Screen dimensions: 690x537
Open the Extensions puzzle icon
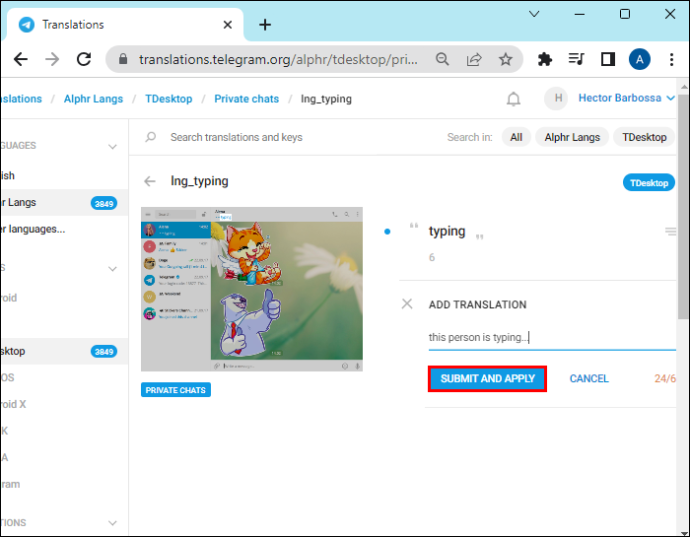click(545, 59)
